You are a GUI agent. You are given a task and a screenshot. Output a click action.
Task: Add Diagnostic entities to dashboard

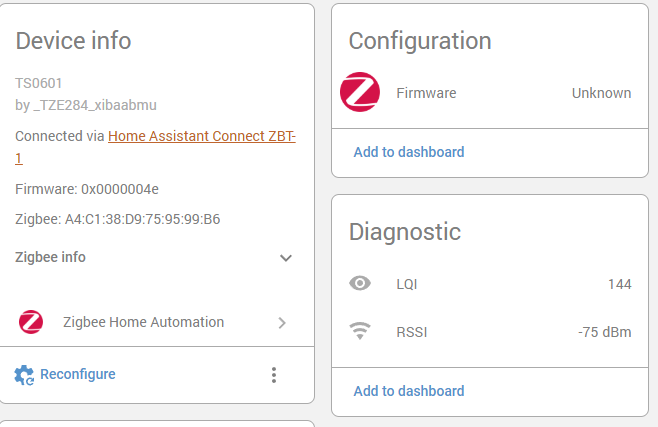click(409, 391)
